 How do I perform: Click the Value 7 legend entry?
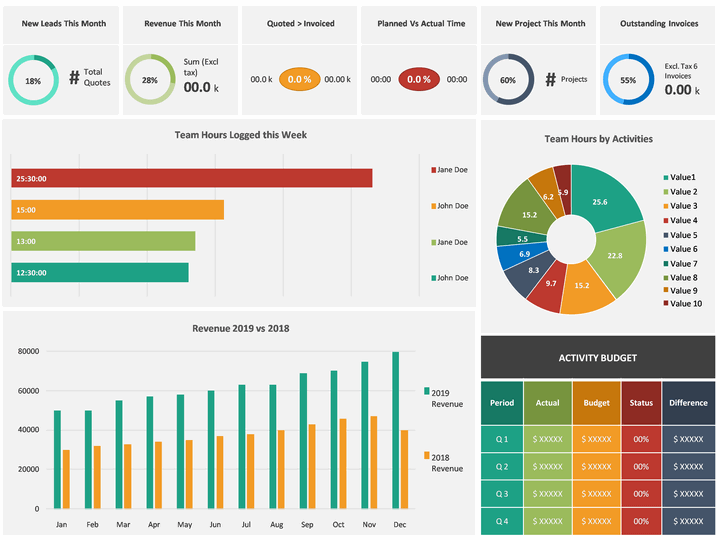[x=680, y=264]
